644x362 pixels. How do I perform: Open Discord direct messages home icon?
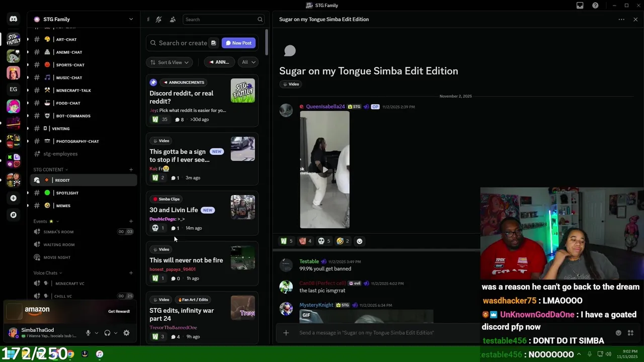coord(13,19)
